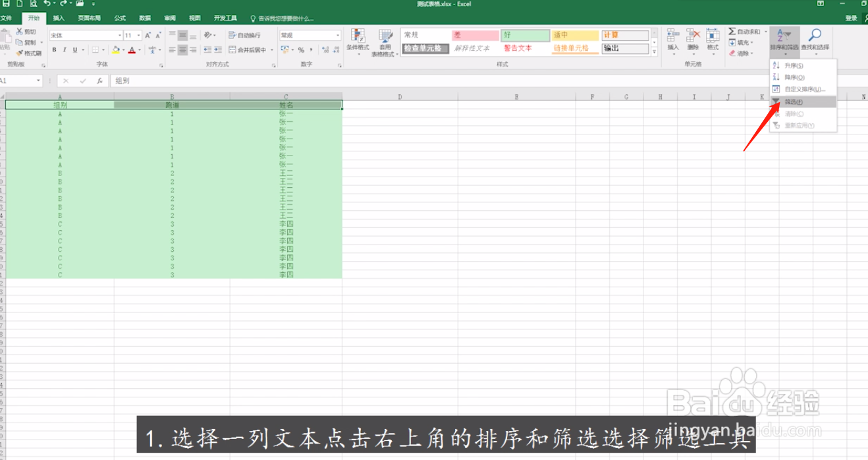Click the Redo arrow icon
Image resolution: width=868 pixels, height=460 pixels.
pyautogui.click(x=63, y=3)
